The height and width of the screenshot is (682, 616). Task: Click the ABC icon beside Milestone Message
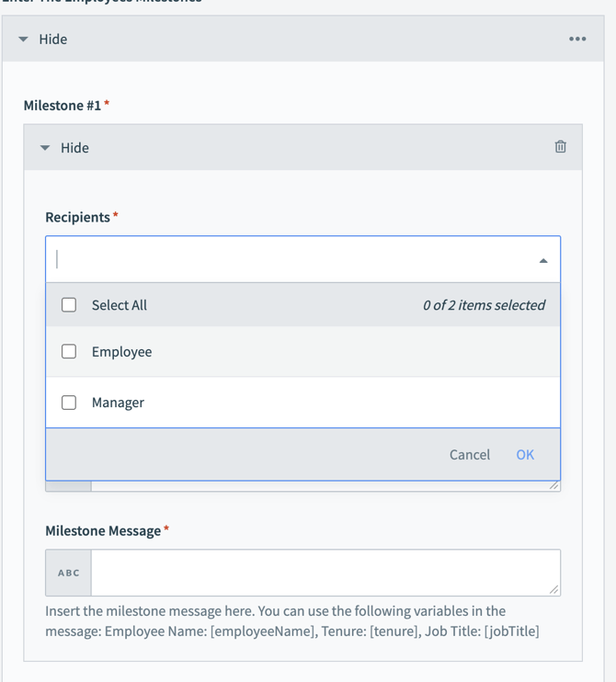[69, 573]
